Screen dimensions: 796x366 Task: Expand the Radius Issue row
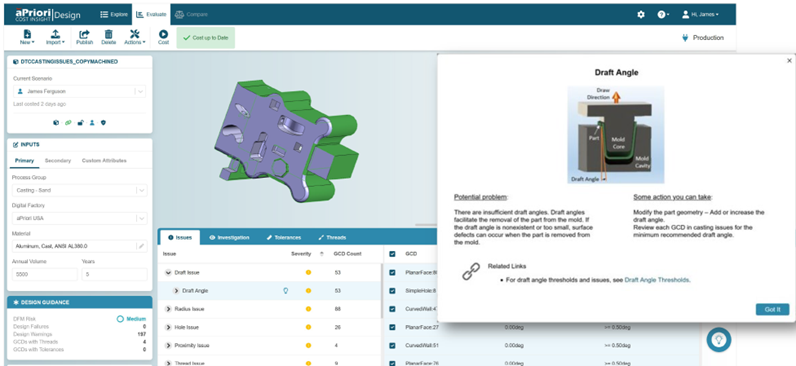(x=168, y=309)
